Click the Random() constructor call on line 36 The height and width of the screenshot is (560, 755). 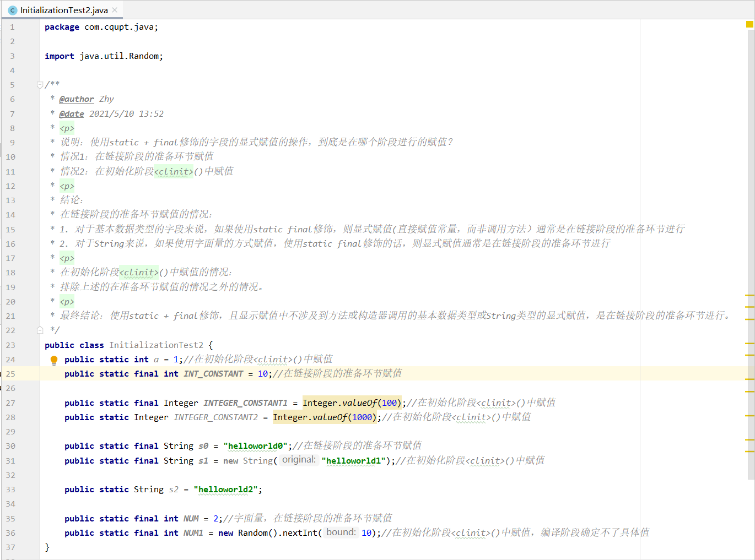point(258,533)
